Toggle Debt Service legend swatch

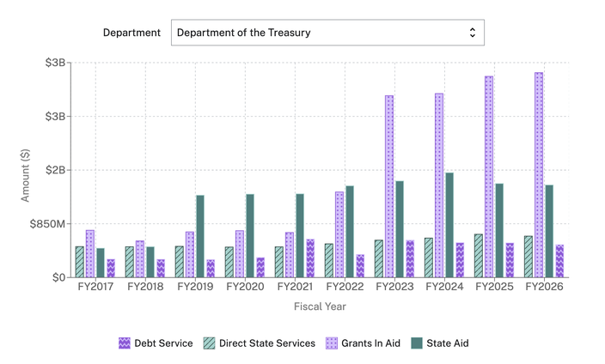tap(124, 343)
